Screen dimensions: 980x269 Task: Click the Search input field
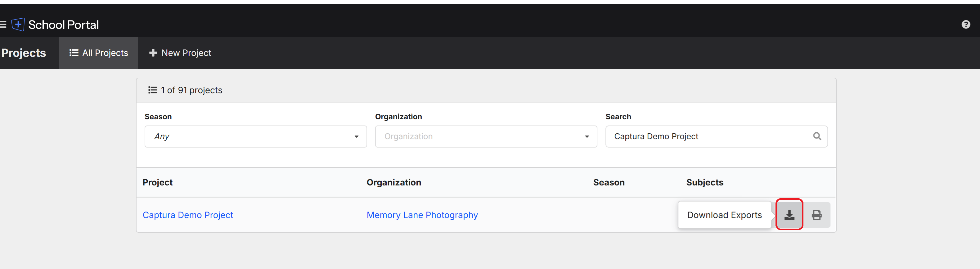tap(708, 136)
